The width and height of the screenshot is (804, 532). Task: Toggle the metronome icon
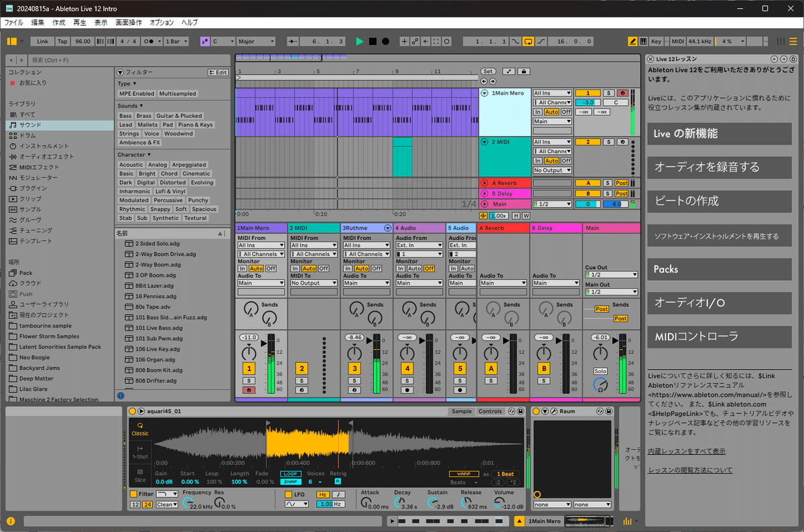(149, 42)
